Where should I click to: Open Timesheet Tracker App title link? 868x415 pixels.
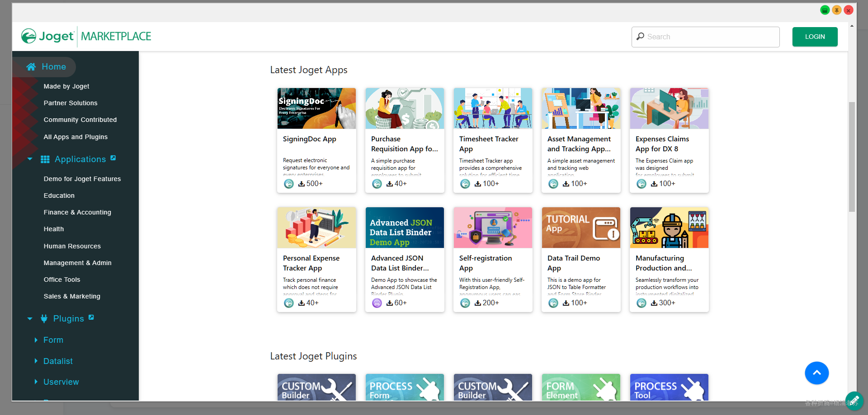click(489, 144)
